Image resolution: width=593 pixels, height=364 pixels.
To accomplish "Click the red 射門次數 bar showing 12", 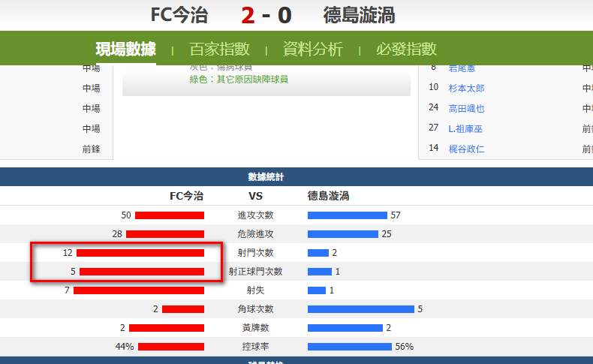I will [x=140, y=253].
